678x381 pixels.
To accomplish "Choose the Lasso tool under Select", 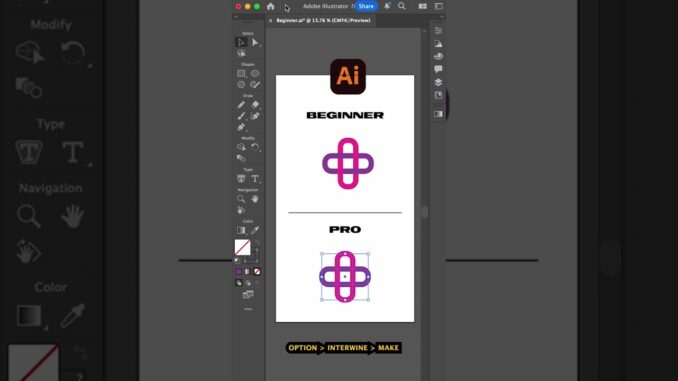I will tap(241, 53).
